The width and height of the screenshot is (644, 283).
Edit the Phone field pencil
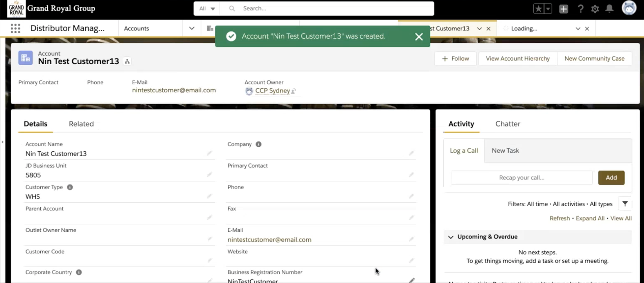point(411,196)
